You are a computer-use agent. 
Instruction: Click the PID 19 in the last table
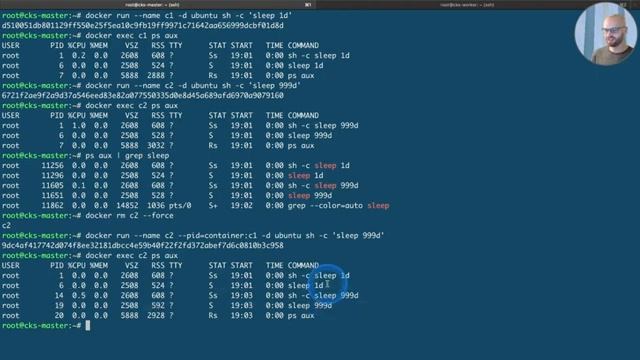(59, 305)
